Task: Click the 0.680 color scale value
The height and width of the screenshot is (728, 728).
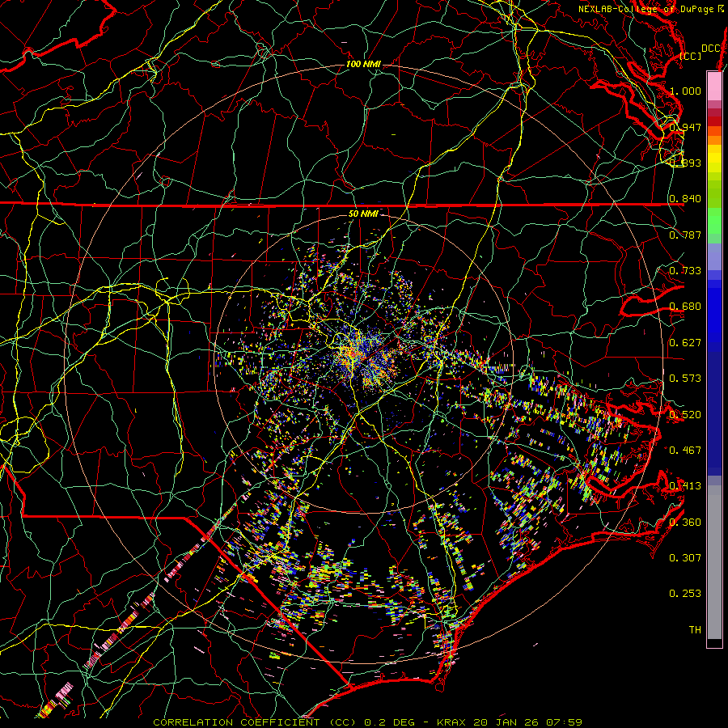Action: tap(685, 306)
